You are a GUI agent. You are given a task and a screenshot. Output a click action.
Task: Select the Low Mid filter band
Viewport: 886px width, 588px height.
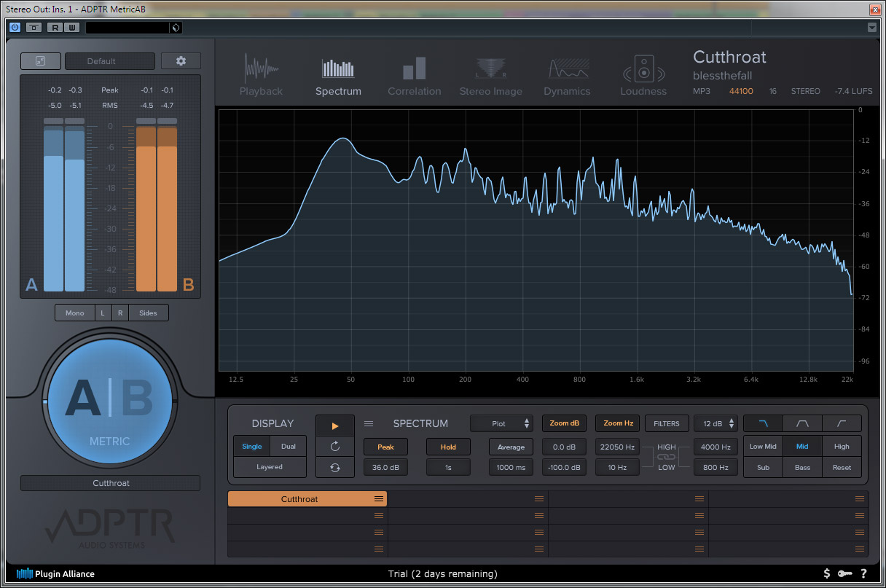point(763,447)
